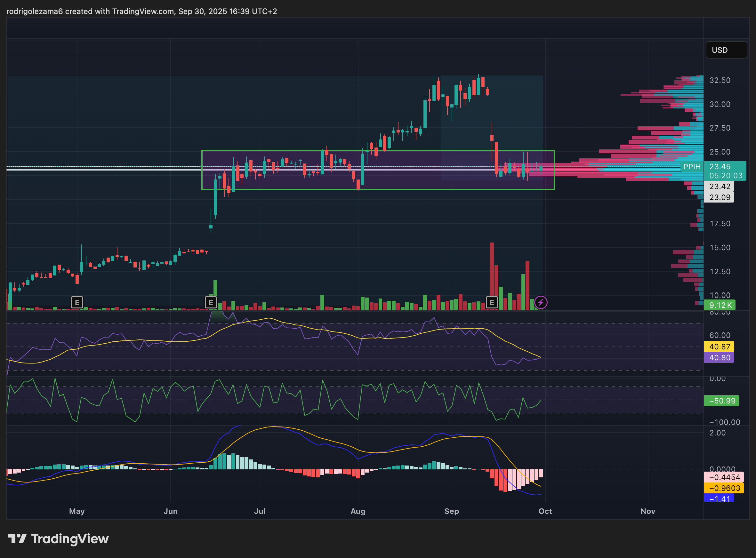The width and height of the screenshot is (756, 558).
Task: Click the 23.42 price axis label
Action: point(720,187)
